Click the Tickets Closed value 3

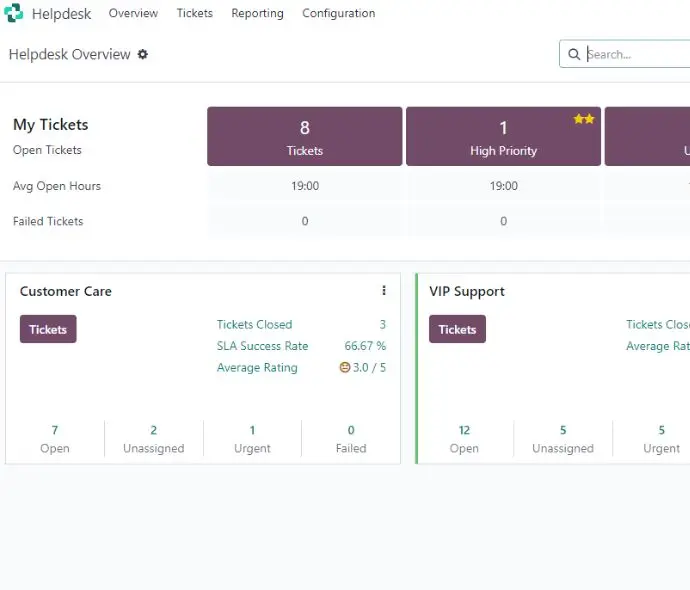(383, 325)
